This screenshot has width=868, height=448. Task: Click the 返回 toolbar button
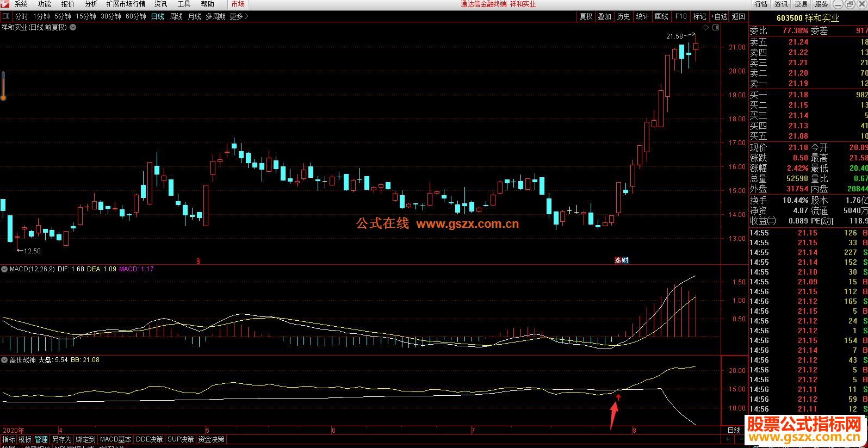[739, 16]
